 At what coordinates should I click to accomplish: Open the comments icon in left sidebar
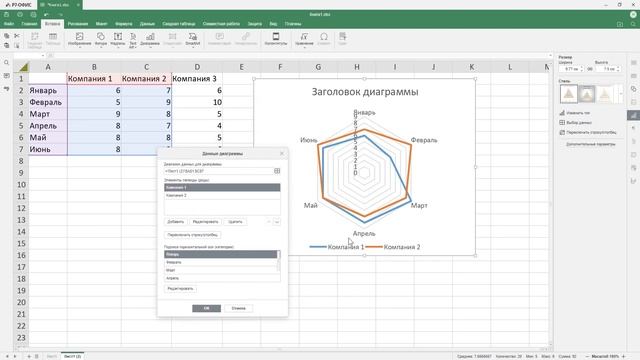[x=7, y=76]
